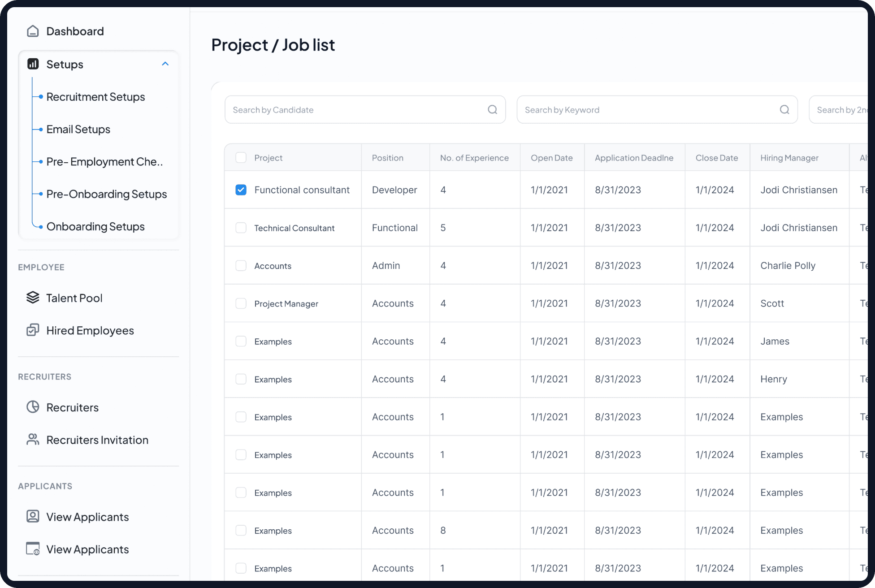
Task: Open the first View Applicants link
Action: click(87, 517)
